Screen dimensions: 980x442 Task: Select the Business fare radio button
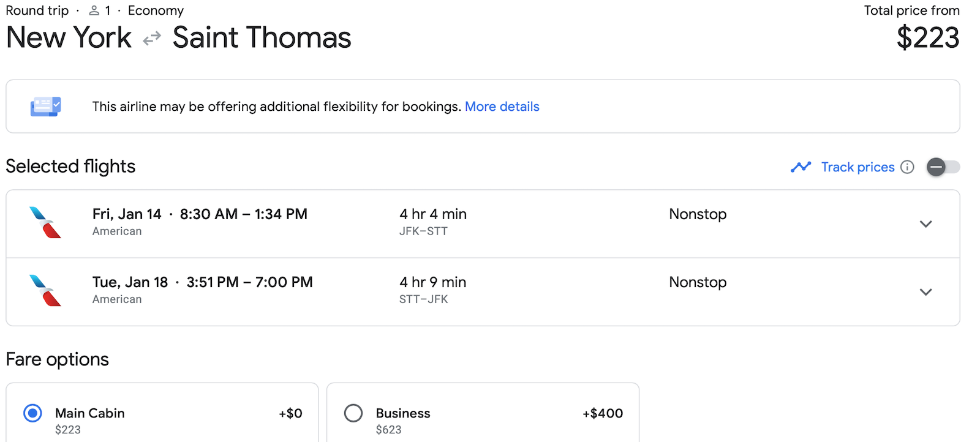[353, 413]
